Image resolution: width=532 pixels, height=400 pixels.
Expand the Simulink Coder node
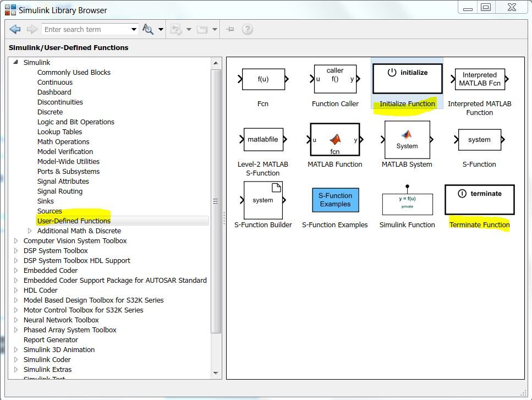pos(15,359)
